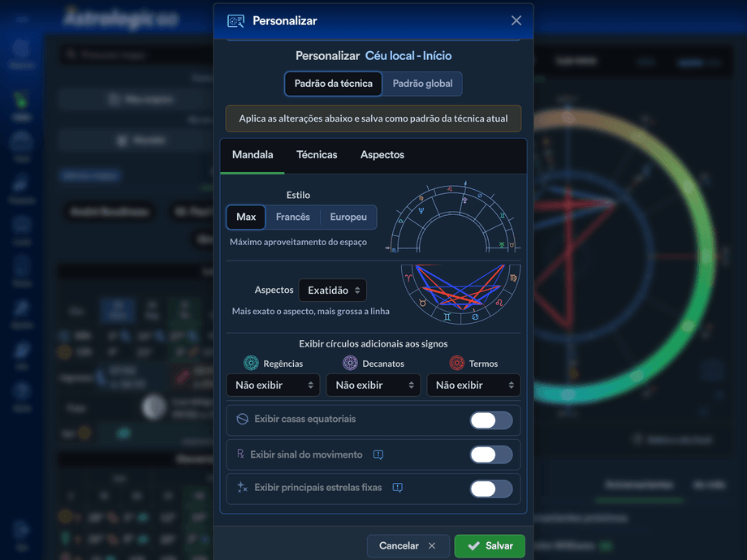Viewport: 747px width, 560px height.
Task: Click the equatorial houses planet icon
Action: [x=243, y=419]
